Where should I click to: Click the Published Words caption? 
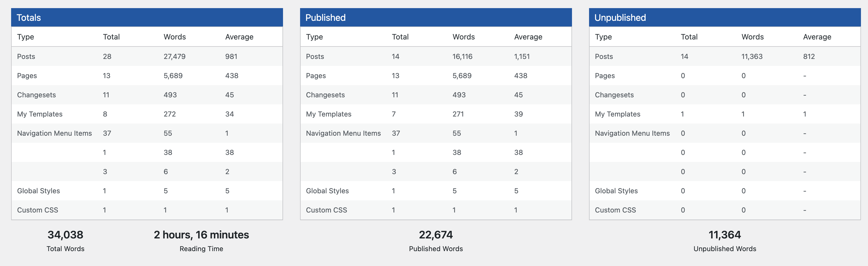point(436,249)
